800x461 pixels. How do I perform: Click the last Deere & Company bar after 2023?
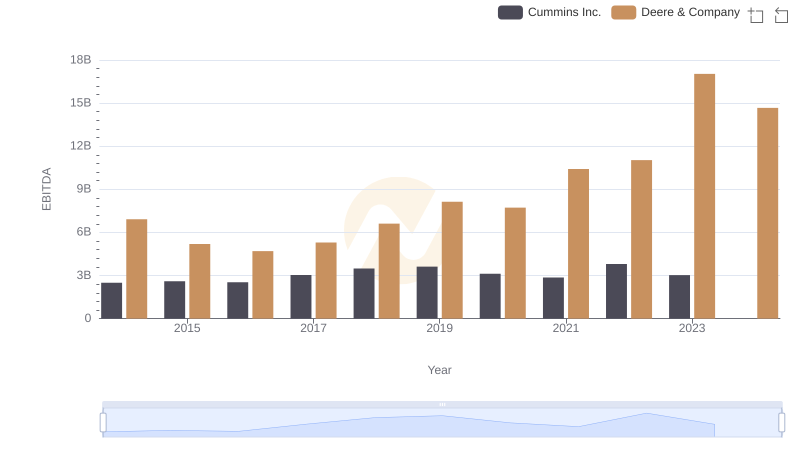(x=767, y=213)
